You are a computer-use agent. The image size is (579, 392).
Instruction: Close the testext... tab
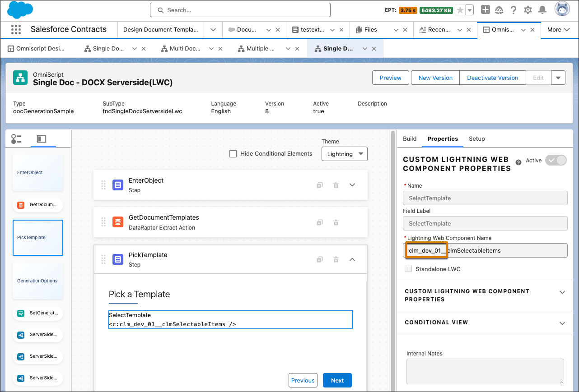[x=341, y=30]
